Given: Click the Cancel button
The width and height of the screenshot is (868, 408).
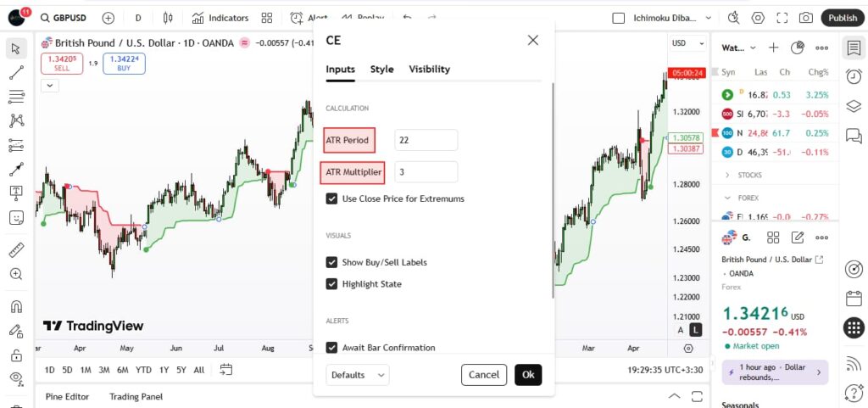Looking at the screenshot, I should (x=484, y=375).
